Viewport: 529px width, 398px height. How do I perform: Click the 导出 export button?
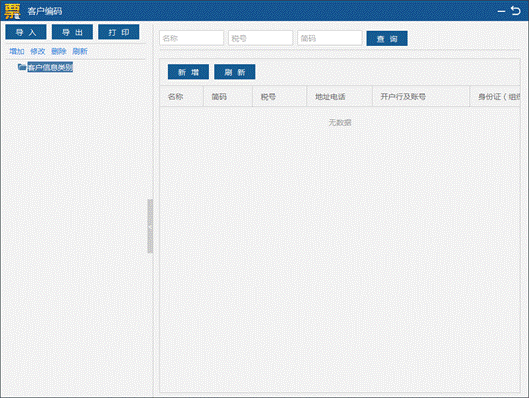click(x=72, y=32)
